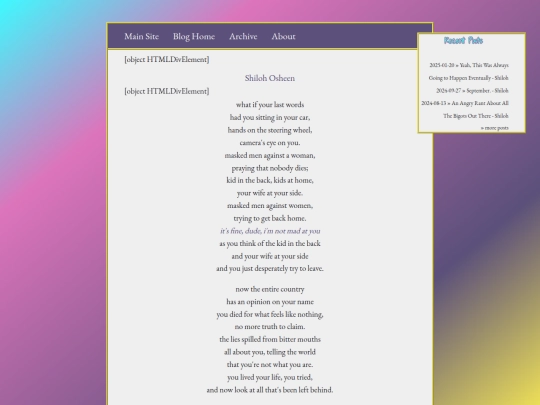540x405 pixels.
Task: Click the first [object HTMLDivElement] text above the title
Action: pyautogui.click(x=167, y=59)
